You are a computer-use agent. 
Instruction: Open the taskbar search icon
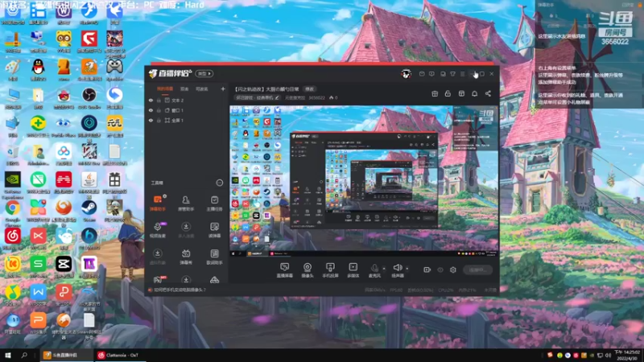(x=24, y=355)
